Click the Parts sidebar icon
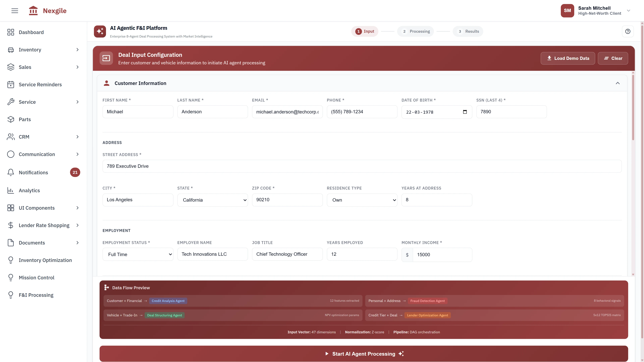The height and width of the screenshot is (362, 644). [x=11, y=119]
